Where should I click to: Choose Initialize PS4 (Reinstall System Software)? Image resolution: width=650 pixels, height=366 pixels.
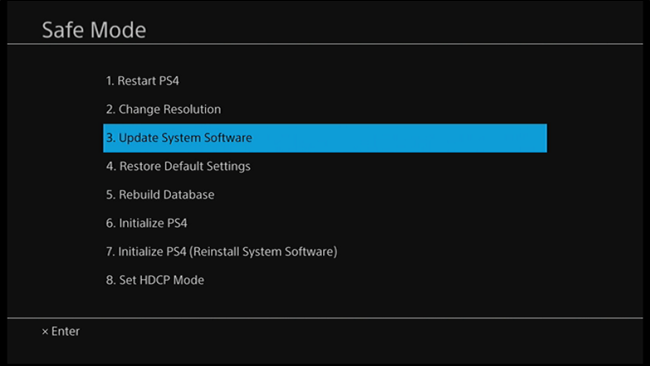click(221, 252)
